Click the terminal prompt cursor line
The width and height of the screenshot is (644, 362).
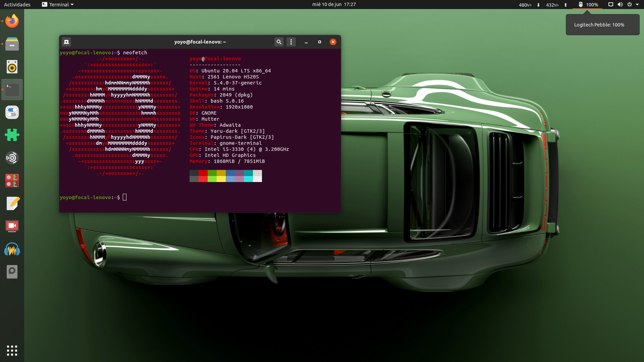[125, 197]
